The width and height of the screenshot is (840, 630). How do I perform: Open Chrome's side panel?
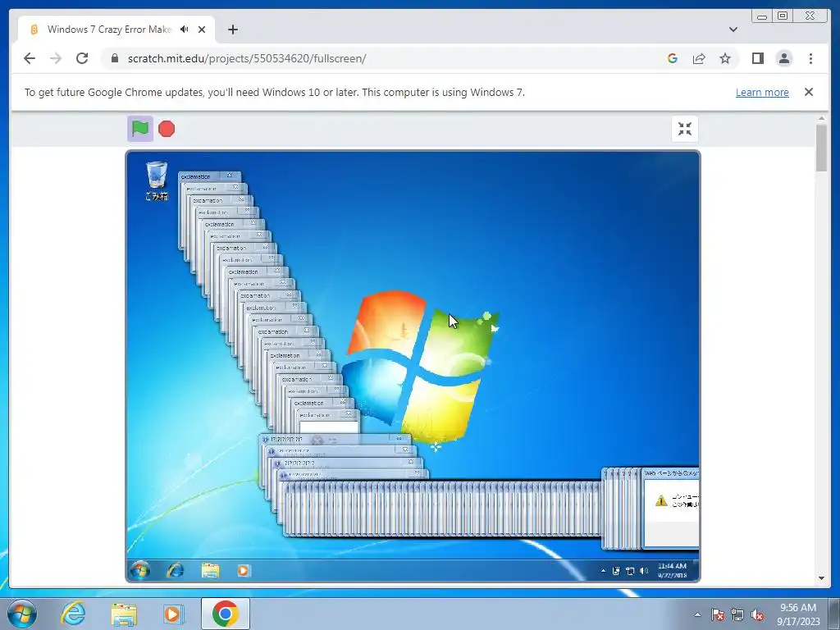[x=757, y=58]
